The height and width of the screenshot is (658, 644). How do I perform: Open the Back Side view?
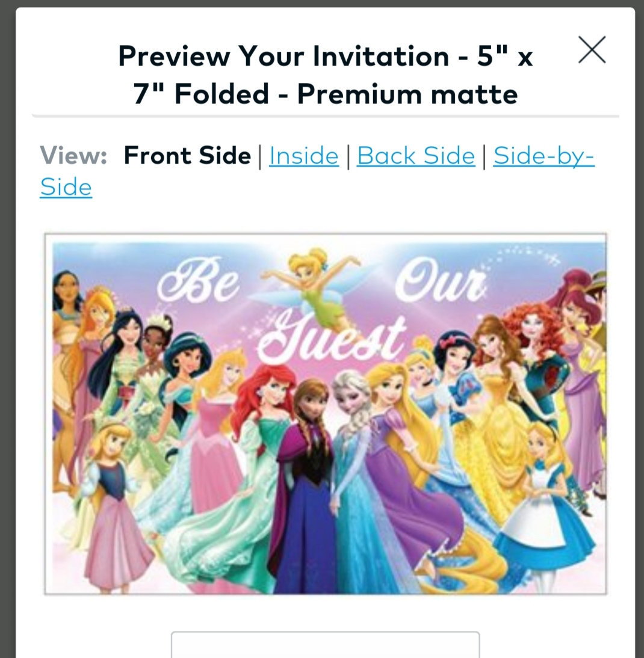416,156
